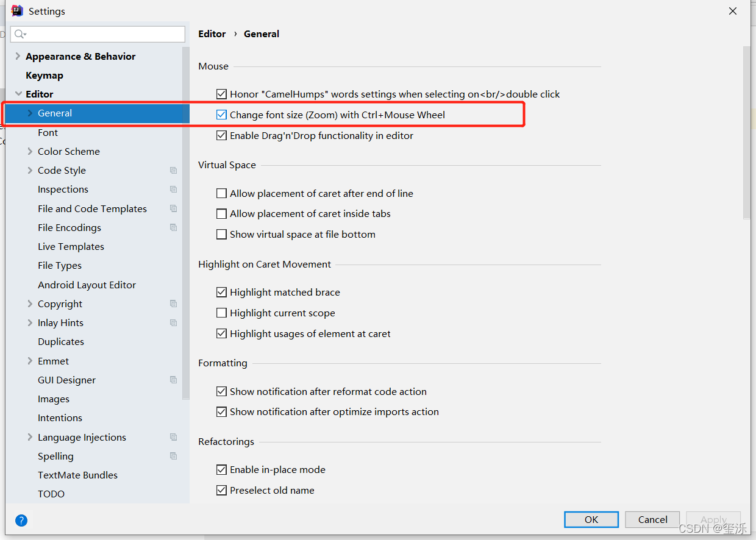This screenshot has height=540, width=756.
Task: Click the Cancel button
Action: pyautogui.click(x=652, y=519)
